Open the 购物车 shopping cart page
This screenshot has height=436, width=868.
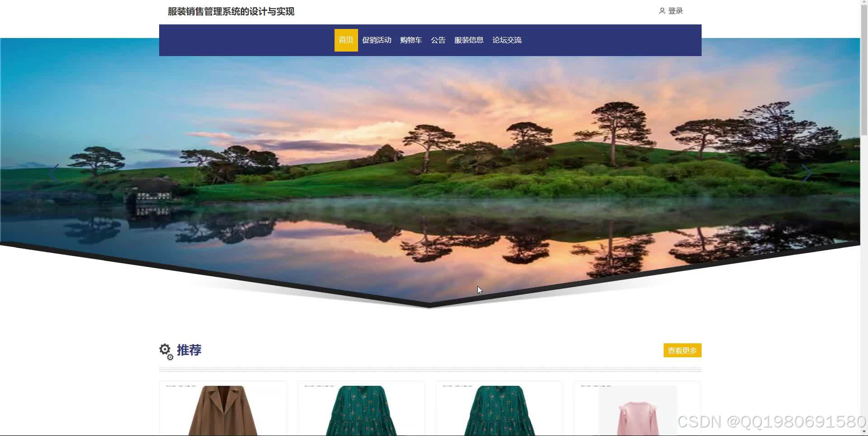tap(410, 40)
